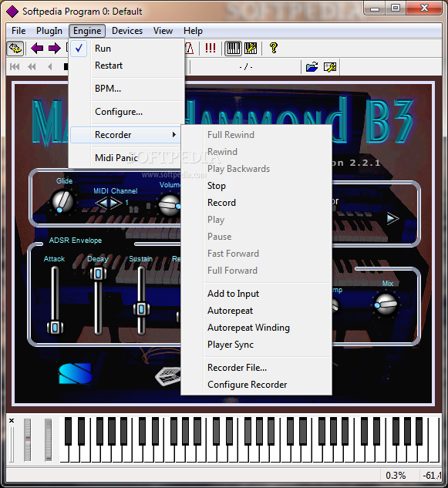Click the red exclamation marks MIDI panic icon

[x=211, y=48]
